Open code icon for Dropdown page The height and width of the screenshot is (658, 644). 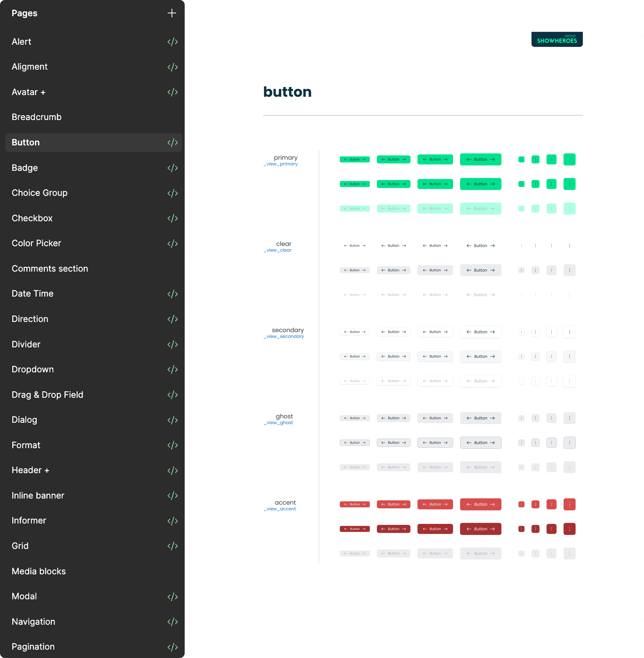(x=172, y=369)
